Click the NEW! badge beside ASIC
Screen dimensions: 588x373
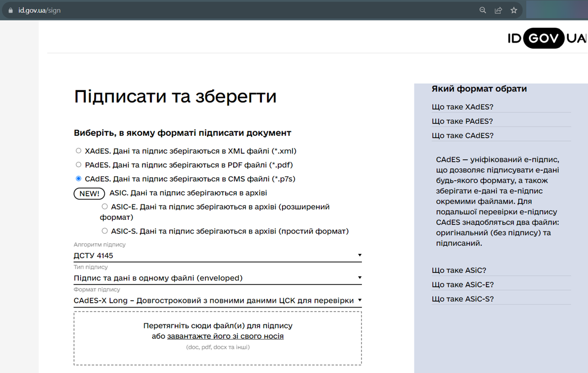click(x=89, y=194)
